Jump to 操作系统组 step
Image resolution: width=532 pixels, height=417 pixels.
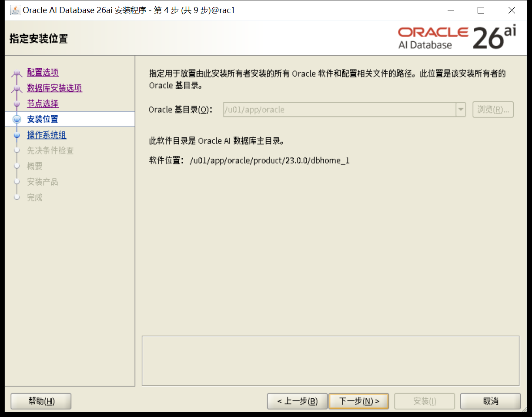(x=47, y=135)
